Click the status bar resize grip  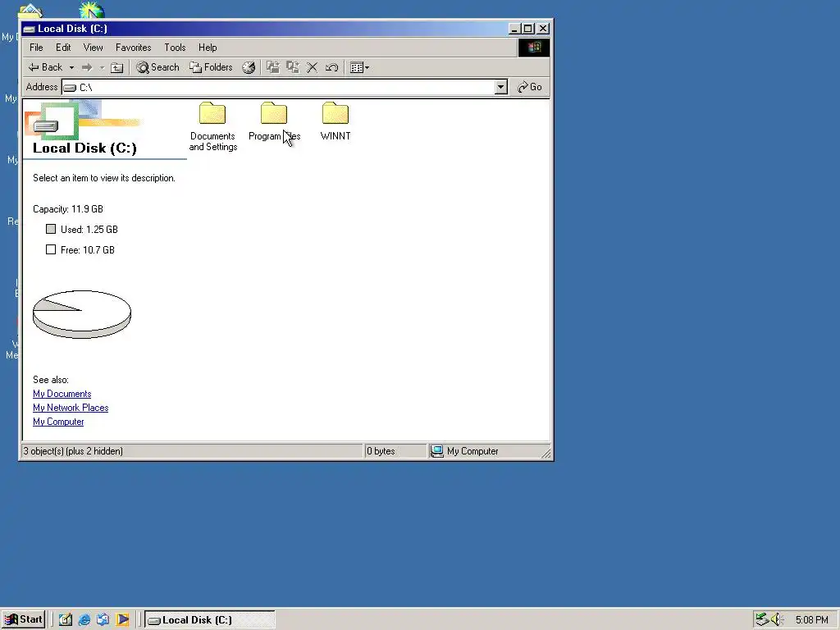point(546,454)
